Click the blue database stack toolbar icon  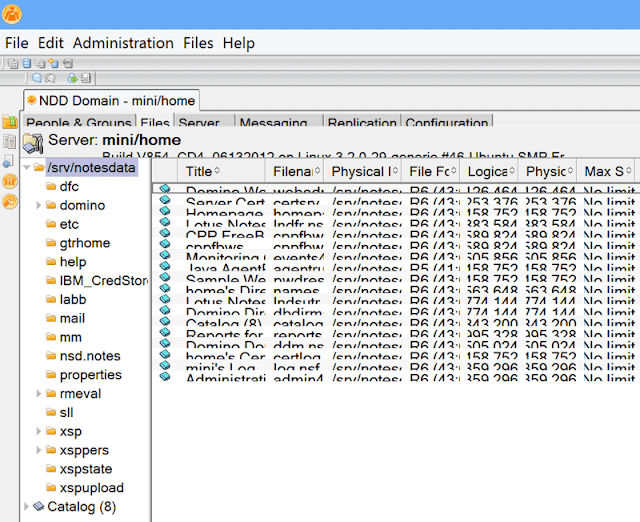click(27, 63)
